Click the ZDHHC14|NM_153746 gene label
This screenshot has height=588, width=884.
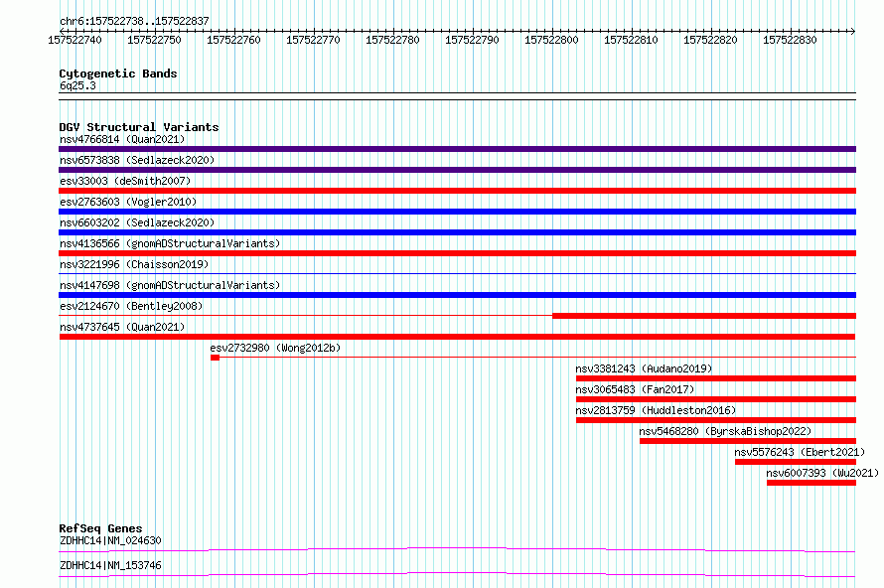pos(110,565)
